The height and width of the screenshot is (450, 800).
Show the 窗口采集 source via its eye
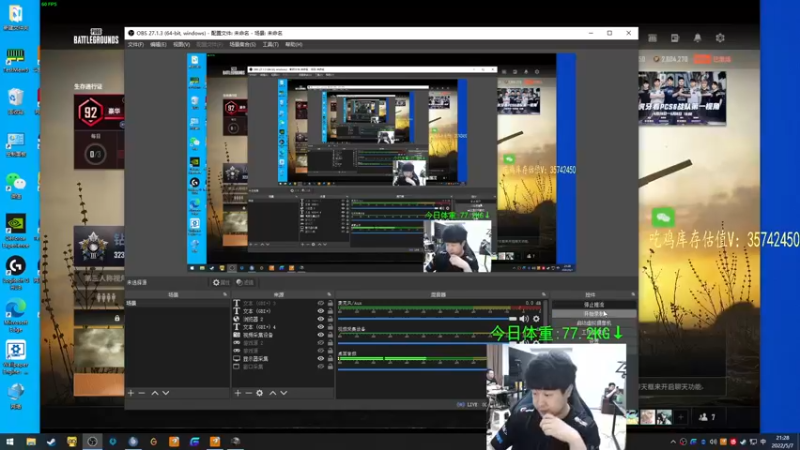(x=320, y=366)
